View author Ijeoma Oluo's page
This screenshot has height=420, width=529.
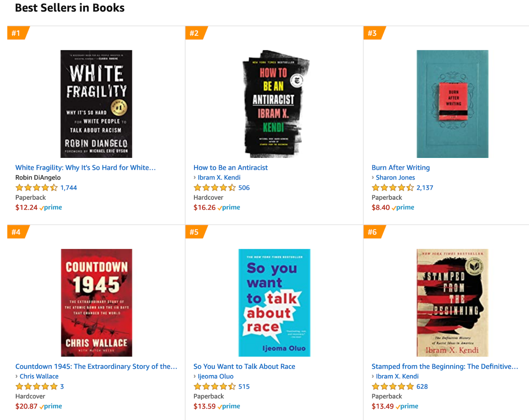coord(215,376)
